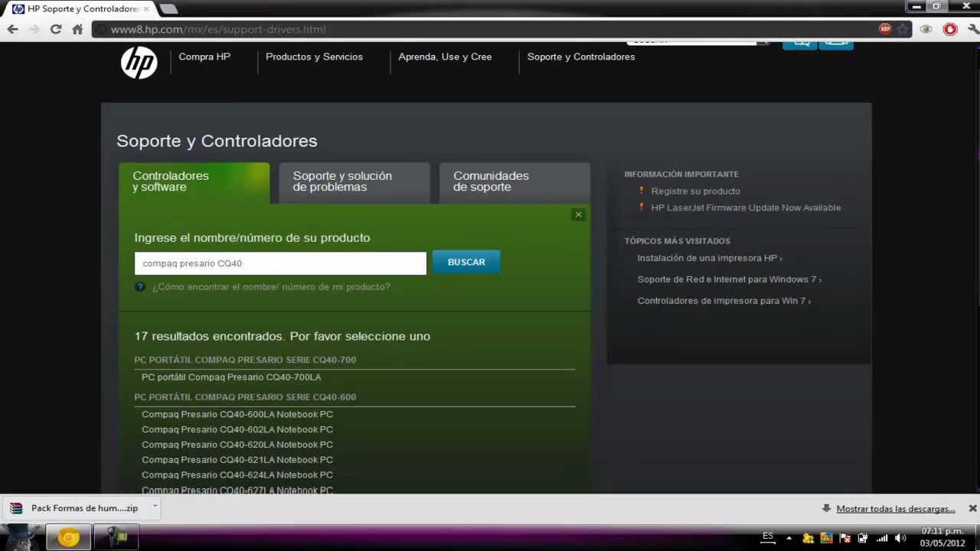Bookmark this page with the star icon
Screen dimensions: 980x551
[903, 29]
